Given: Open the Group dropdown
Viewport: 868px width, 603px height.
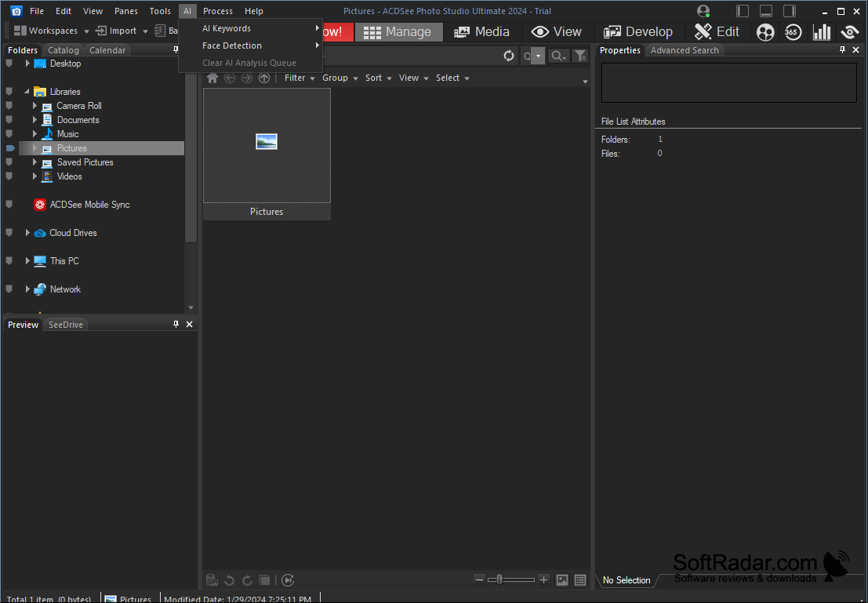Looking at the screenshot, I should click(x=340, y=78).
